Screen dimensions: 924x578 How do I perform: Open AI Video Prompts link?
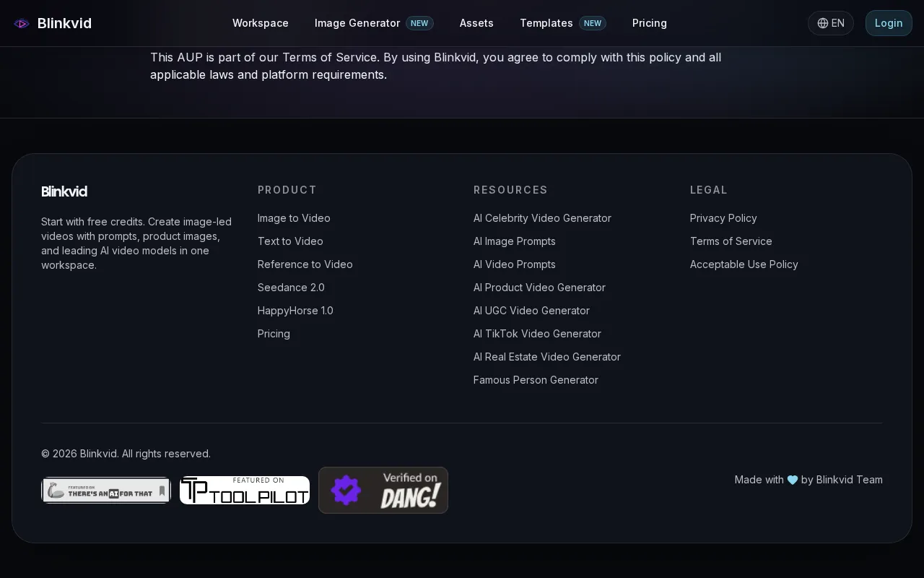pyautogui.click(x=515, y=264)
